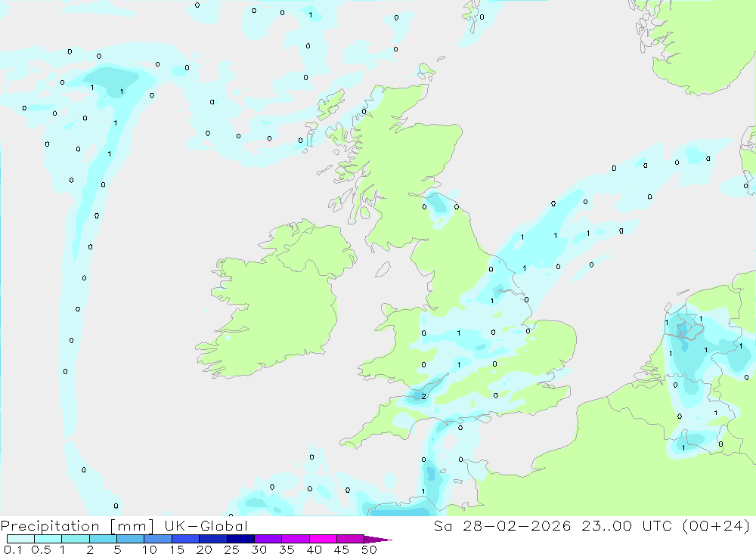Click the '15' legend scale label
The width and height of the screenshot is (756, 554).
[176, 549]
